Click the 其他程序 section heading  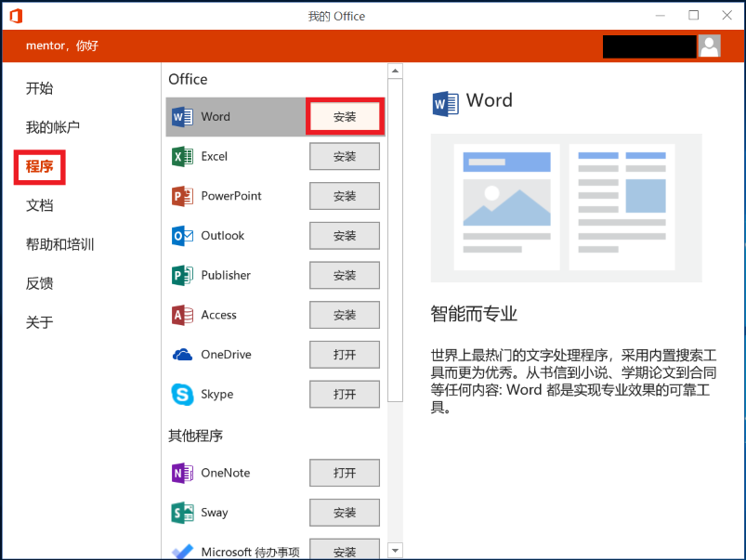click(195, 436)
